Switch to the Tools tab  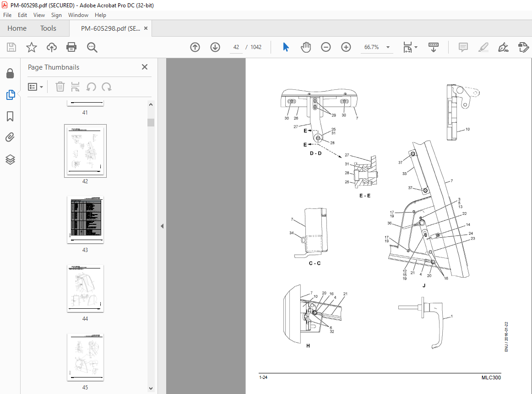point(48,28)
